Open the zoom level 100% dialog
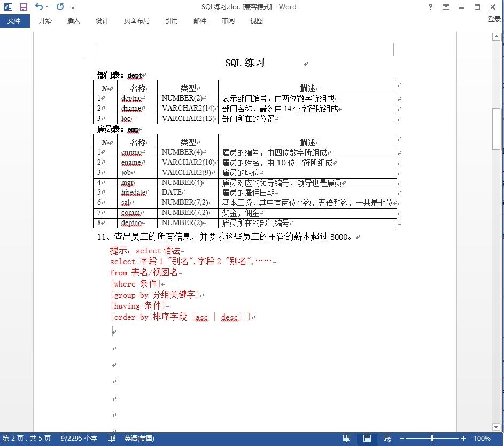 point(482,439)
